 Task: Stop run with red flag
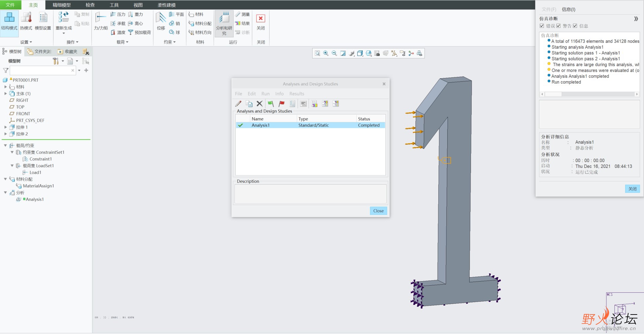[282, 104]
